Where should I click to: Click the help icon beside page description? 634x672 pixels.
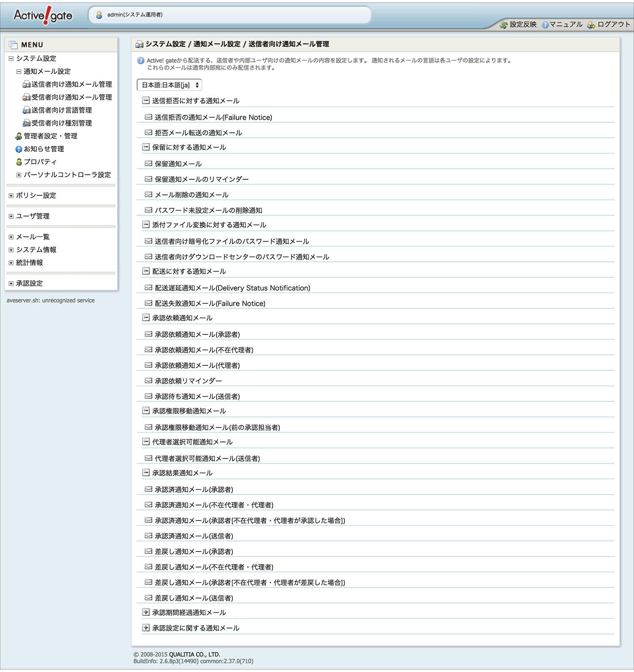141,60
